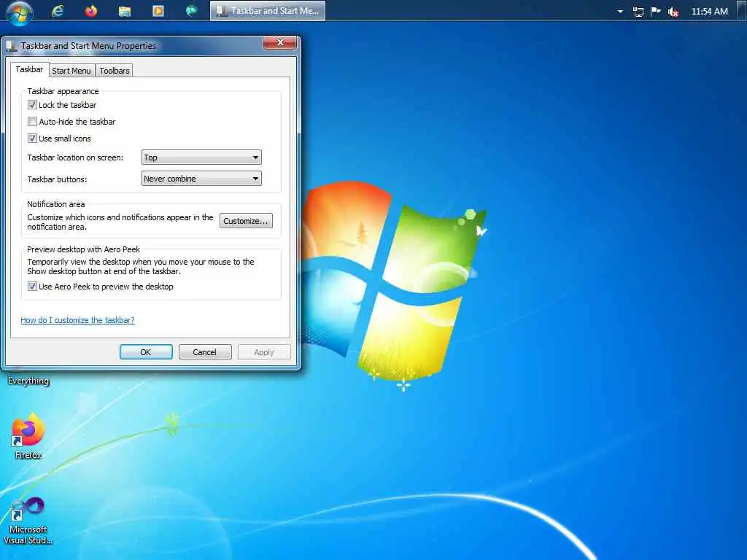Viewport: 747px width, 560px height.
Task: Launch Firefox from the taskbar
Action: 91,11
